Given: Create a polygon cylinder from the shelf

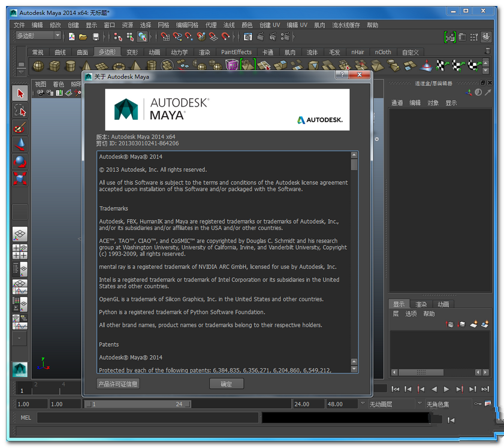Looking at the screenshot, I should coord(70,66).
